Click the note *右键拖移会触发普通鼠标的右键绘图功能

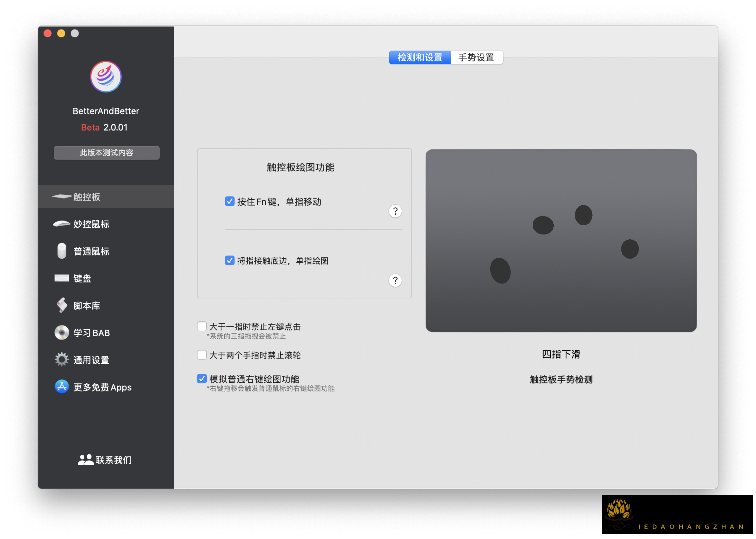(271, 388)
